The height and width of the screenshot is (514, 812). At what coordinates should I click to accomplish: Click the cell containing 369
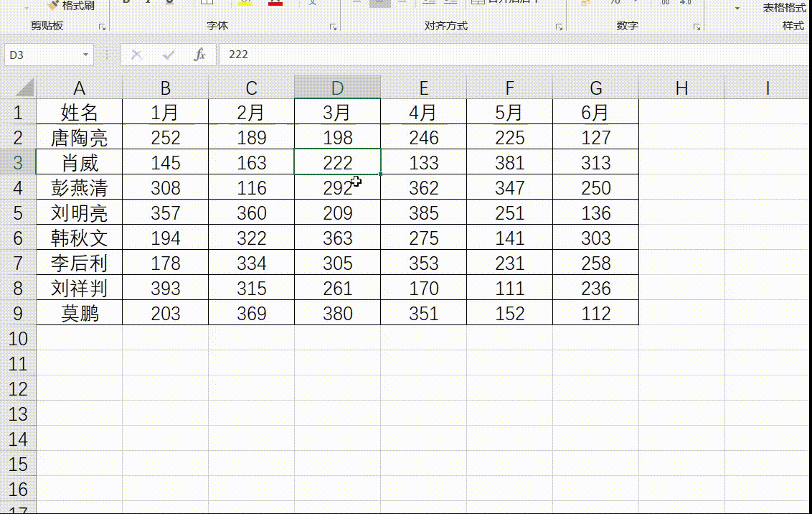pyautogui.click(x=251, y=313)
